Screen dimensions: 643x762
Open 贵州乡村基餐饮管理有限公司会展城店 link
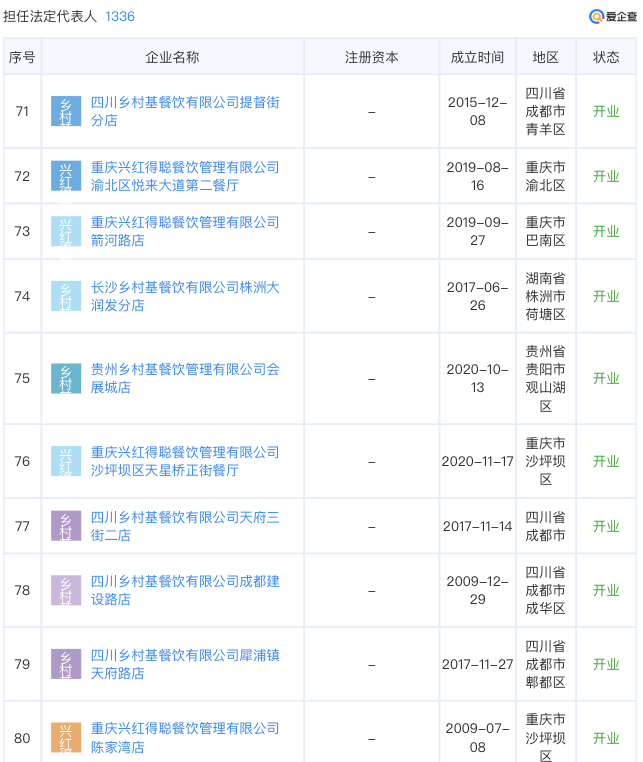pyautogui.click(x=185, y=378)
